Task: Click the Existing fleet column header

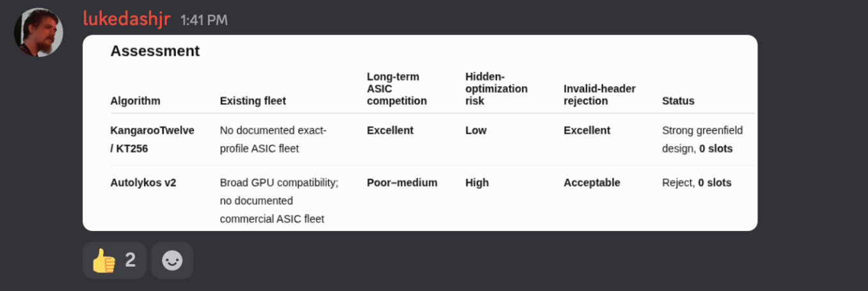Action: point(253,101)
